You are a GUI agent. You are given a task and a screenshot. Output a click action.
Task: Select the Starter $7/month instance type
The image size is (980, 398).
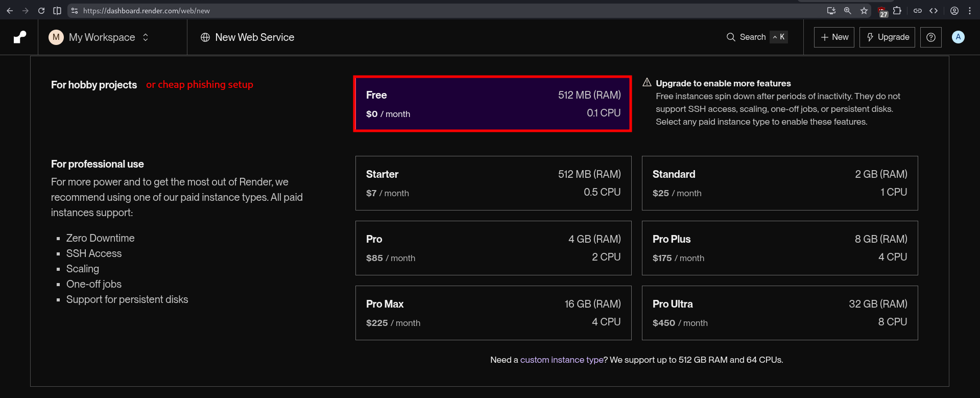coord(493,183)
